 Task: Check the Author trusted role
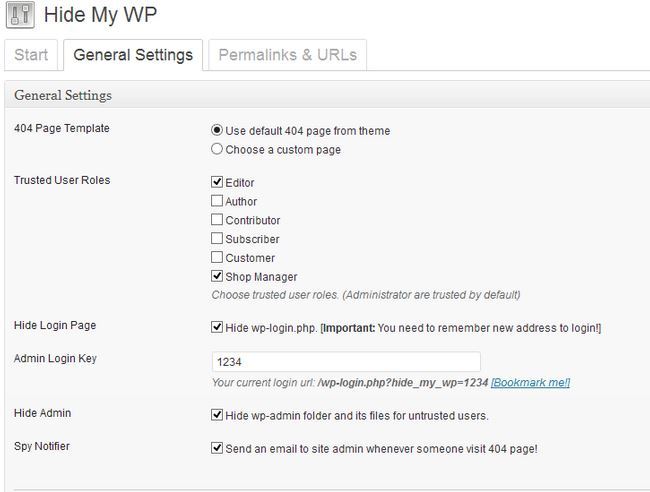pyautogui.click(x=217, y=201)
